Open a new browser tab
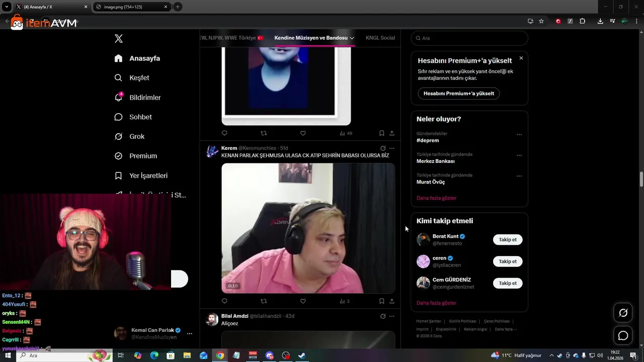The height and width of the screenshot is (362, 644). [x=178, y=7]
